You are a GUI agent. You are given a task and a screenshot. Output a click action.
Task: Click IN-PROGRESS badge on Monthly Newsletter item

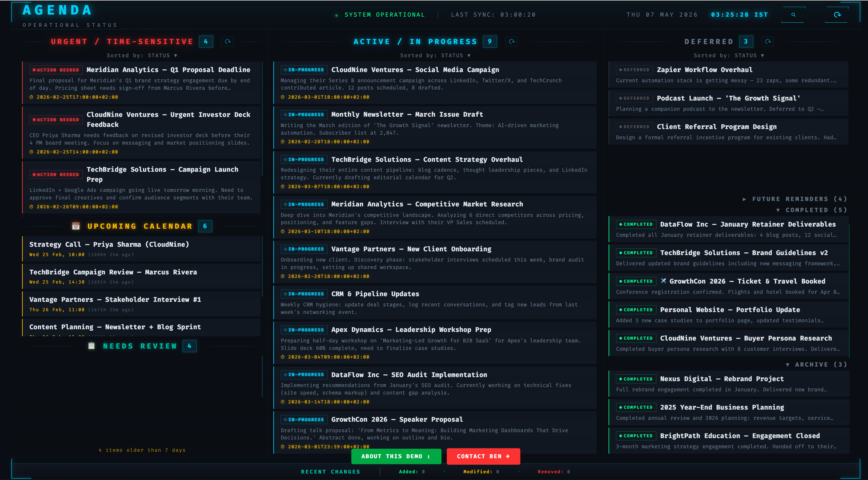[x=304, y=115]
